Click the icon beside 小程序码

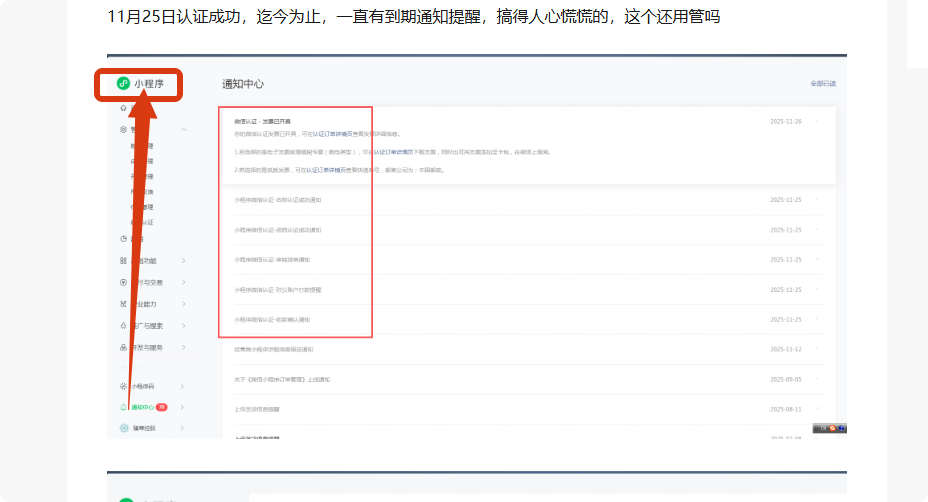pyautogui.click(x=123, y=386)
